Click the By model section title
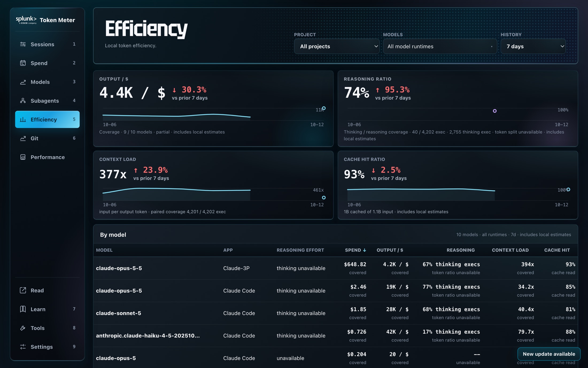Image resolution: width=588 pixels, height=368 pixels. (x=113, y=234)
